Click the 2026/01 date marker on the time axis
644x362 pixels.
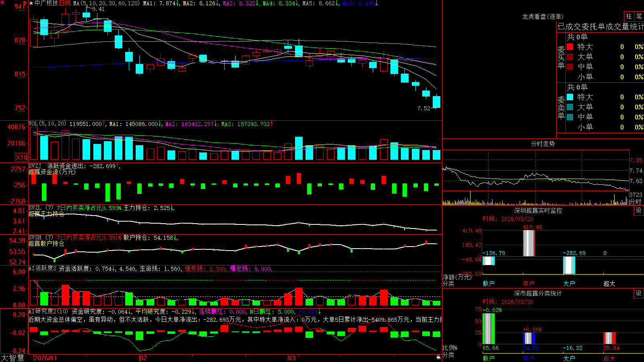coord(45,358)
